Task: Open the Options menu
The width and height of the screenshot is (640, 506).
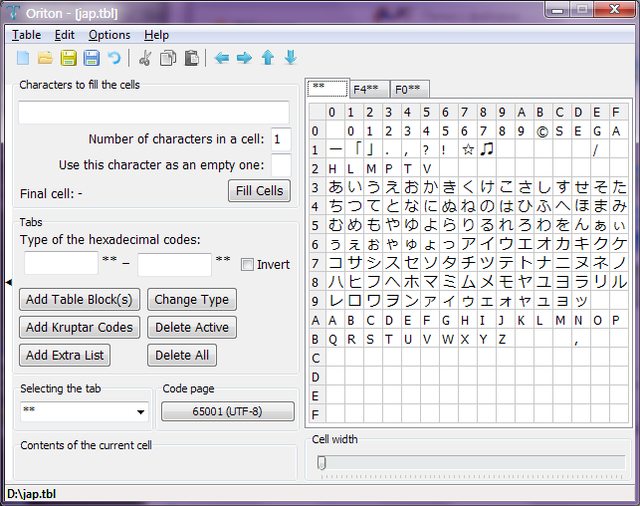Action: click(109, 35)
